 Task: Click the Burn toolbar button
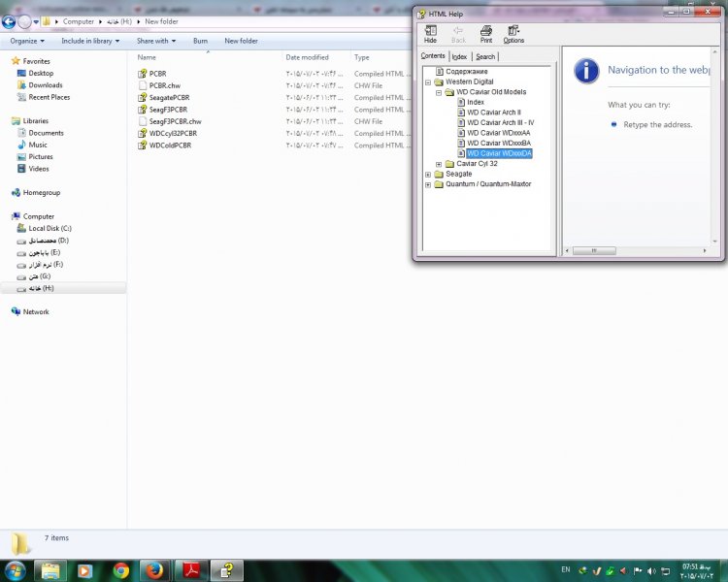(200, 41)
